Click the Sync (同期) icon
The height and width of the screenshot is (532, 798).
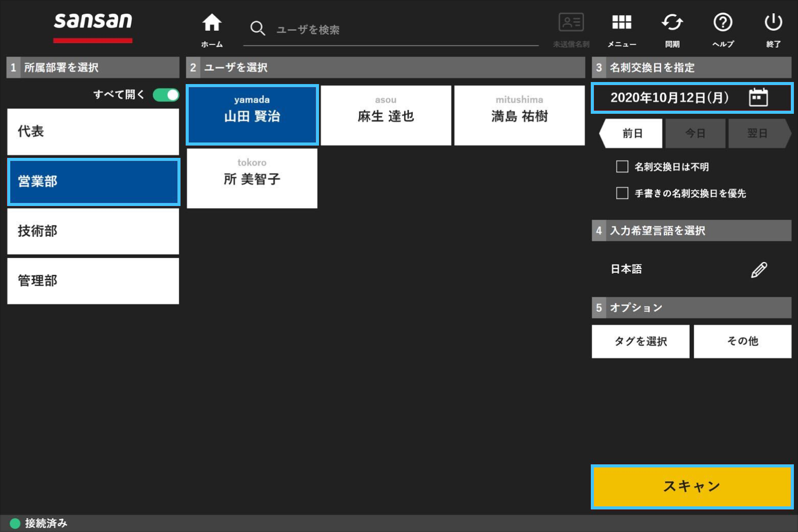pos(672,30)
